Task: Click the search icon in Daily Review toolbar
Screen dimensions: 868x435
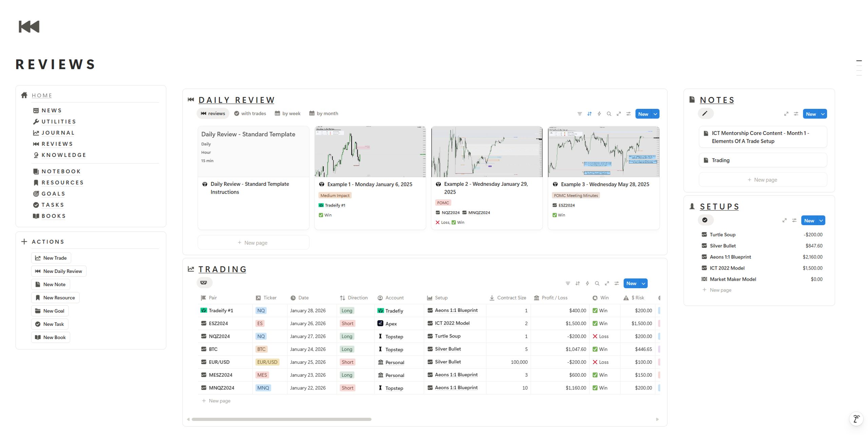Action: [609, 114]
